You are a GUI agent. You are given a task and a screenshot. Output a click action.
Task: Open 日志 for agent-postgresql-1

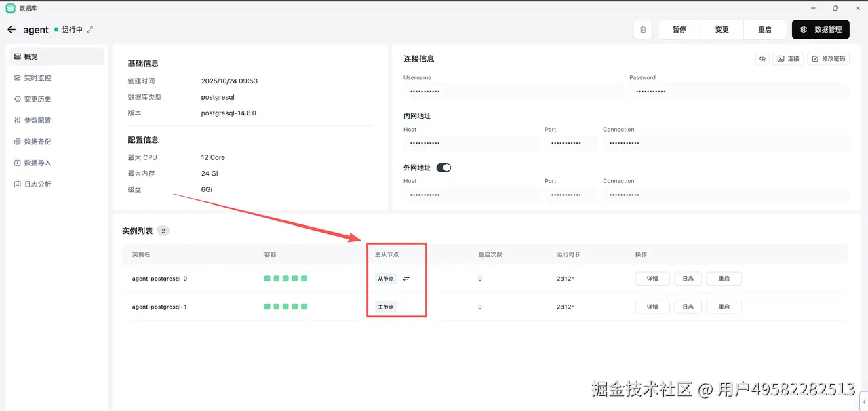click(x=688, y=307)
